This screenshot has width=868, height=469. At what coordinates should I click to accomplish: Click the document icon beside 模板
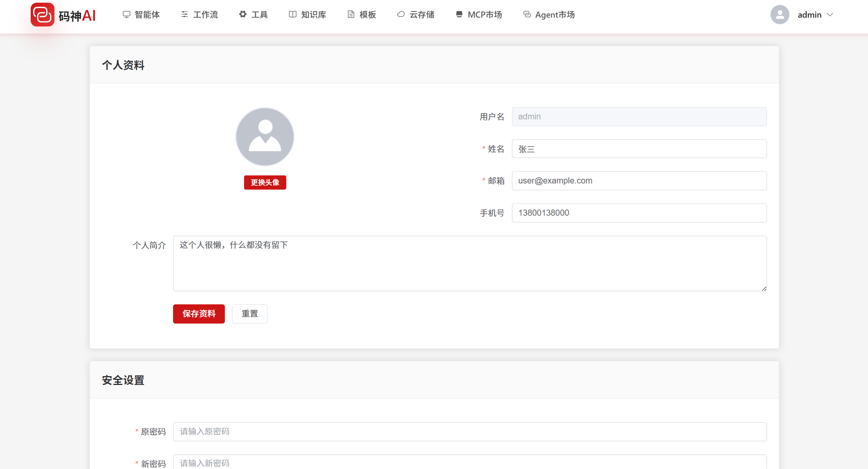click(x=351, y=15)
